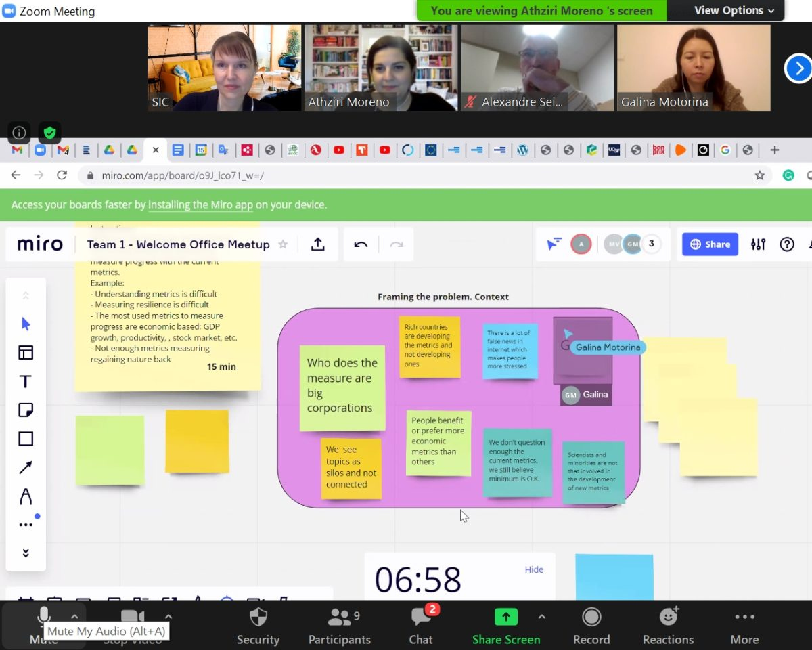Select the Sticky note tool
The width and height of the screenshot is (812, 650).
pos(26,410)
